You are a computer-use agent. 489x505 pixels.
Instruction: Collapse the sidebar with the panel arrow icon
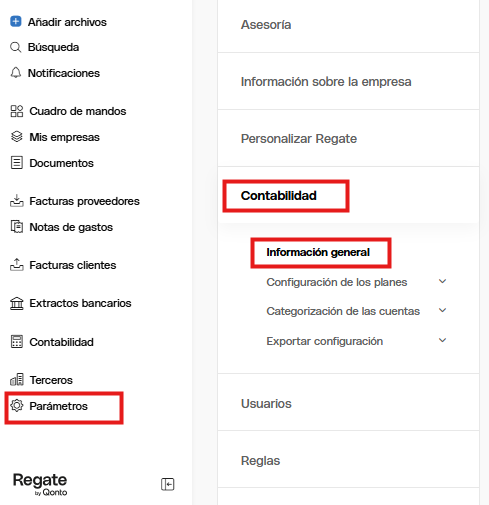168,484
